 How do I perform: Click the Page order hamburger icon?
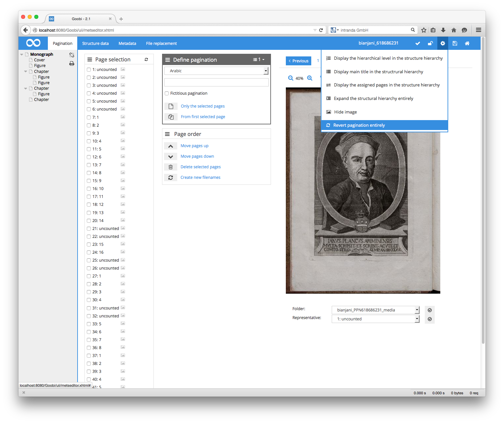[x=167, y=134]
